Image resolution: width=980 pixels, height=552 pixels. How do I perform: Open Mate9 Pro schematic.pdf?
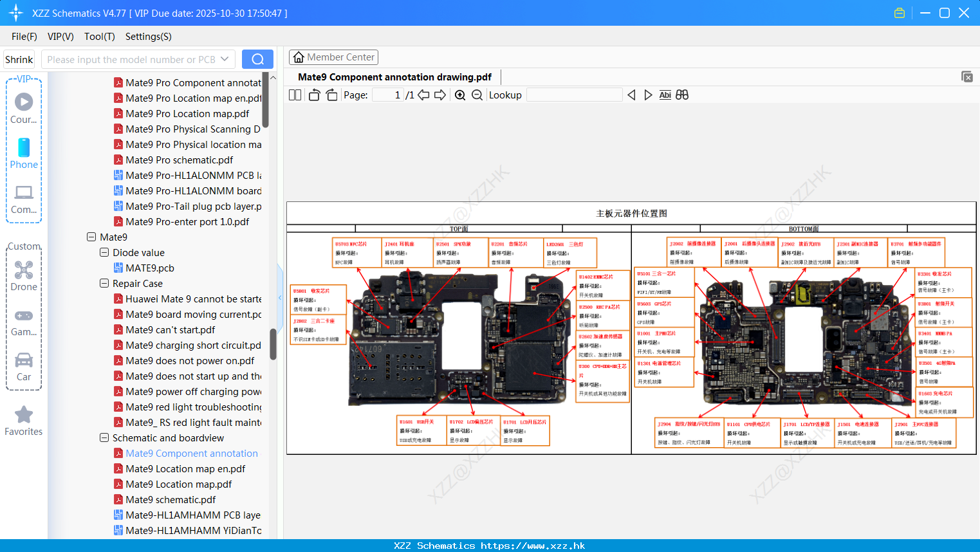click(179, 160)
